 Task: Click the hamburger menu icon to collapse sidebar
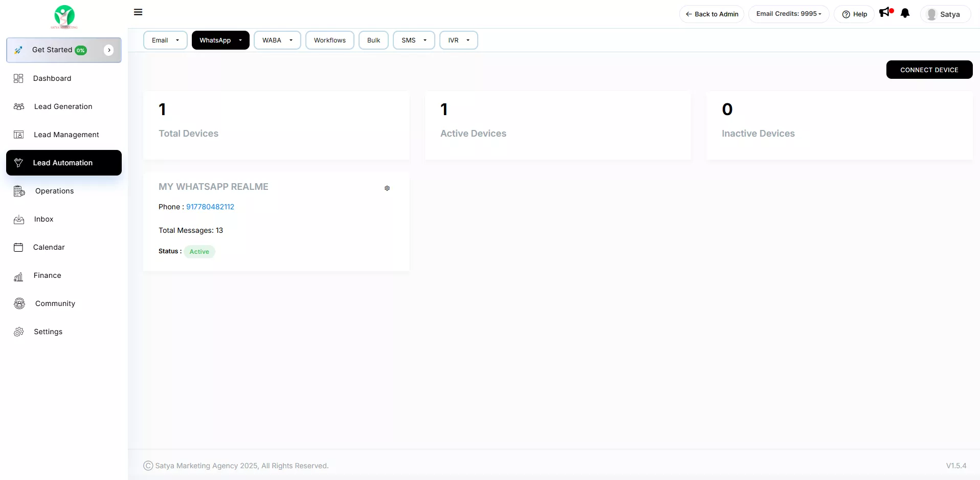tap(138, 12)
